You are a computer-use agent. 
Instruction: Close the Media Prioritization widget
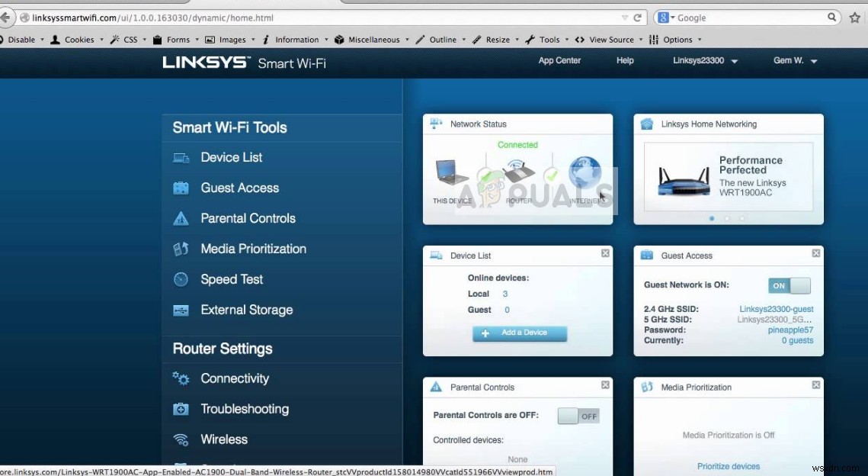[x=816, y=384]
